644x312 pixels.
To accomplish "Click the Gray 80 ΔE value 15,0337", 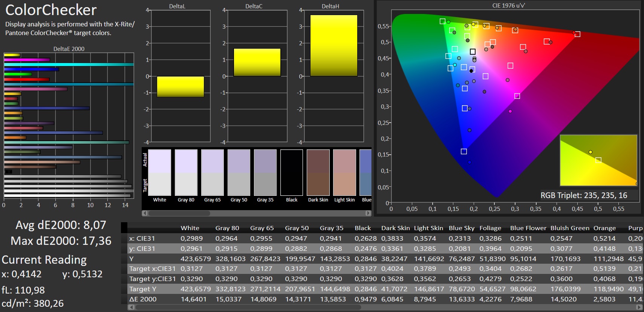I will 228,299.
